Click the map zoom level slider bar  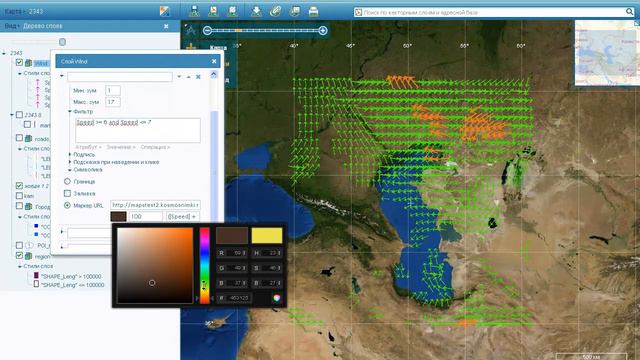[265, 31]
